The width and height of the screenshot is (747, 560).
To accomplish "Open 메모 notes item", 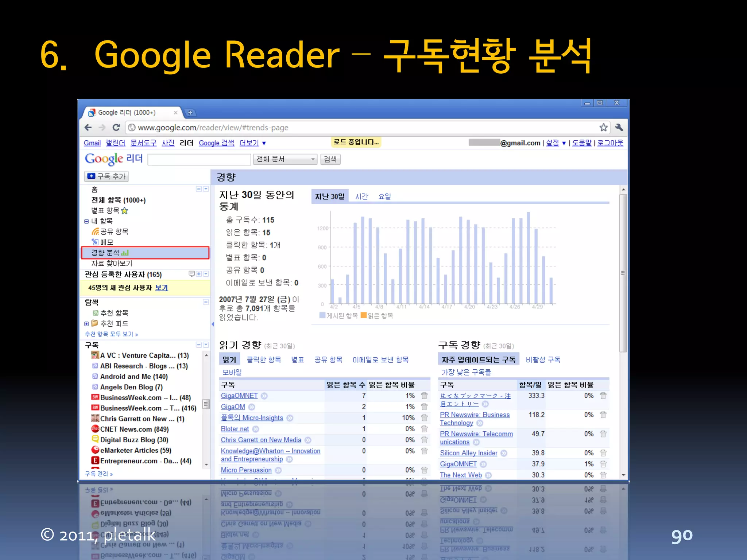I will point(102,242).
